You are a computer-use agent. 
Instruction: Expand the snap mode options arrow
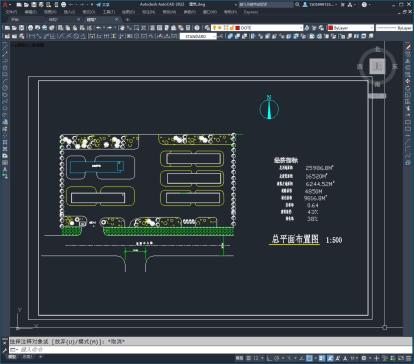pyautogui.click(x=262, y=358)
